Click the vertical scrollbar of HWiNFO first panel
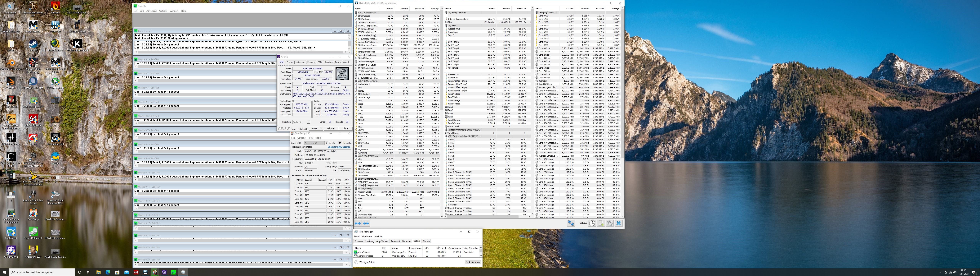The height and width of the screenshot is (276, 980). pyautogui.click(x=442, y=113)
